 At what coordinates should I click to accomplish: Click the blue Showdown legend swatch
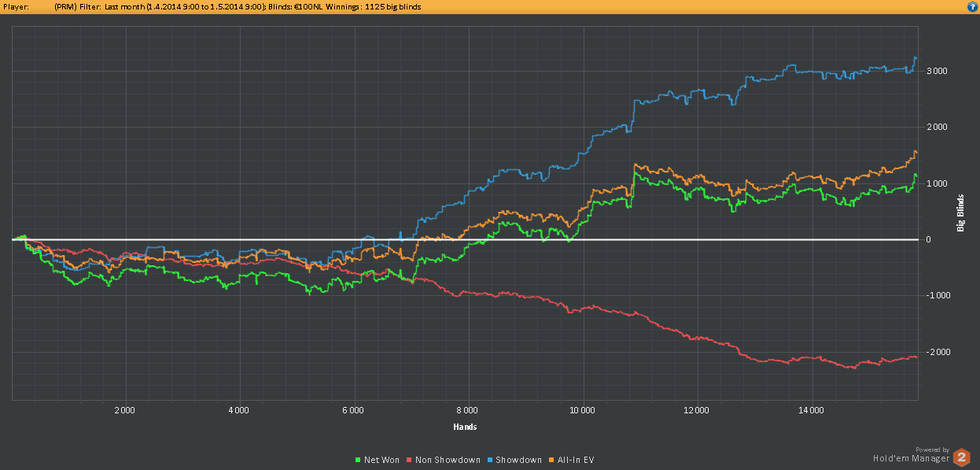click(489, 460)
